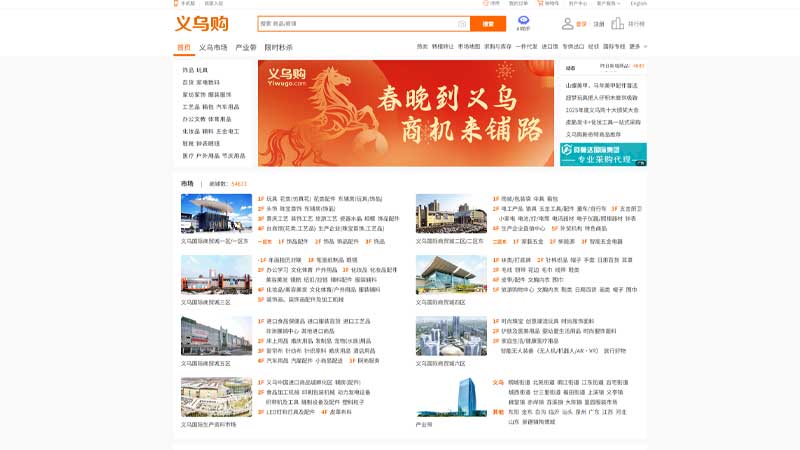Click the product search input field
The width and height of the screenshot is (800, 450).
[356, 23]
